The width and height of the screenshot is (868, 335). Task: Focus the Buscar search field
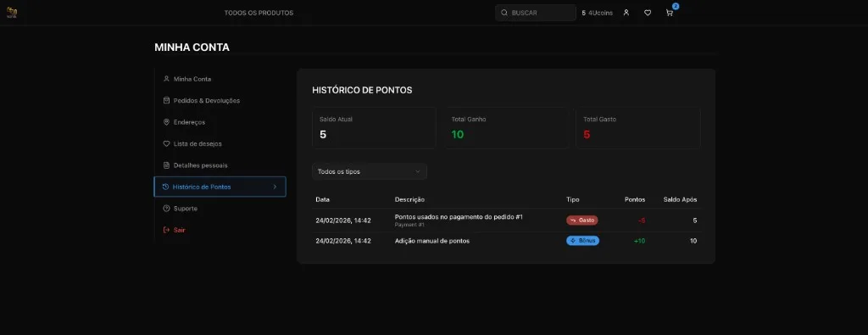[x=536, y=13]
